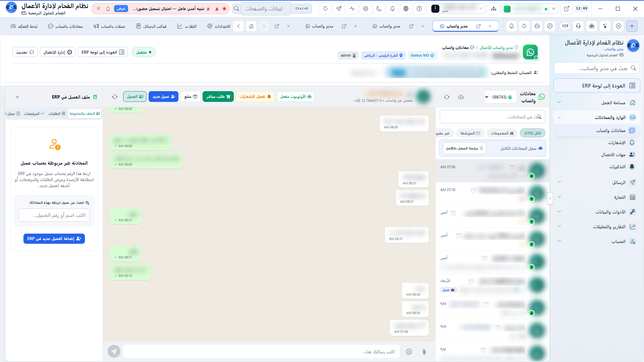Switch to the archived filter tab
This screenshot has width=644, height=362.
(x=470, y=133)
